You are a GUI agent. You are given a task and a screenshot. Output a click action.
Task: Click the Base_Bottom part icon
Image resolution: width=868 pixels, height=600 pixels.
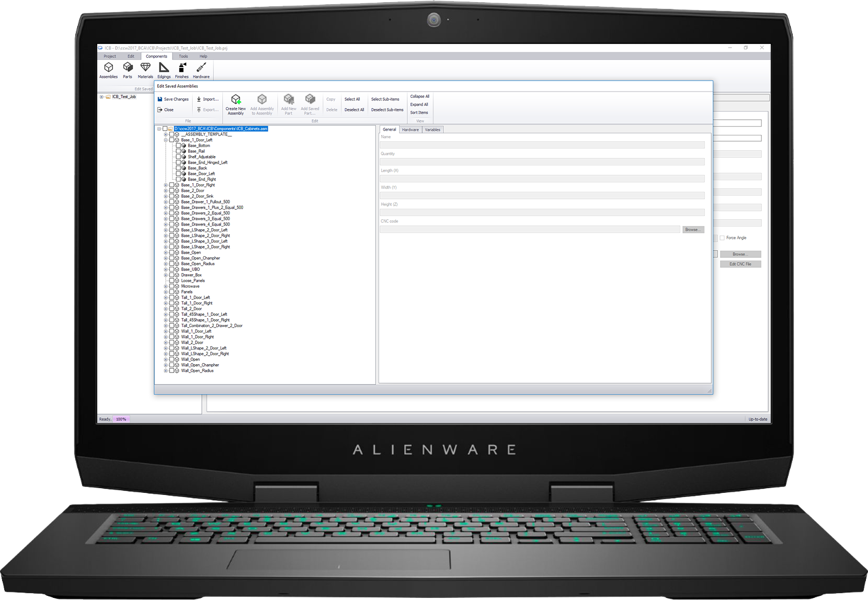click(184, 145)
